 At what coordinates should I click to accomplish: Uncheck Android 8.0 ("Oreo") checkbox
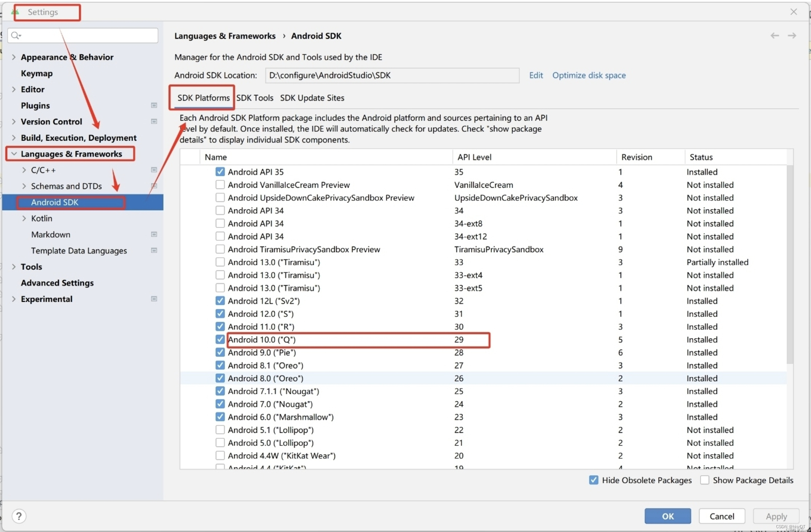(x=220, y=378)
